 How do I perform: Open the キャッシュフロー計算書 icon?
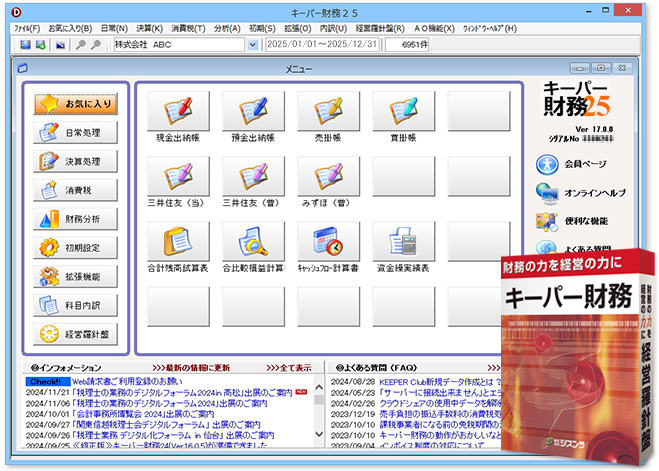click(329, 241)
